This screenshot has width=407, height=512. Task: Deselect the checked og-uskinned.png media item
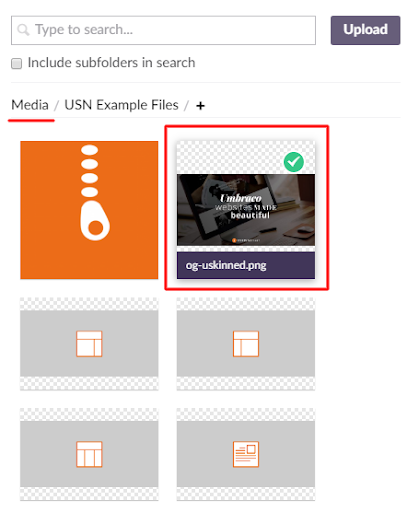point(246,210)
